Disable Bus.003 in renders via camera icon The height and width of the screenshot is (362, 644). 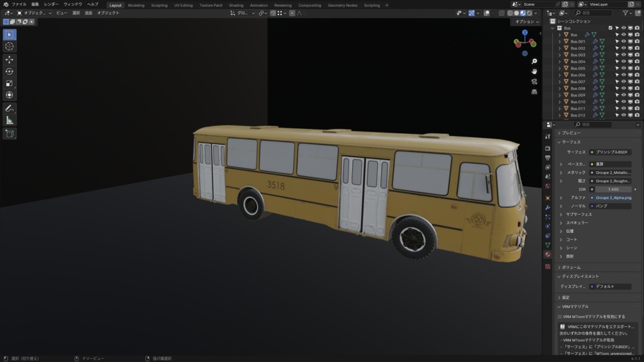(x=637, y=55)
